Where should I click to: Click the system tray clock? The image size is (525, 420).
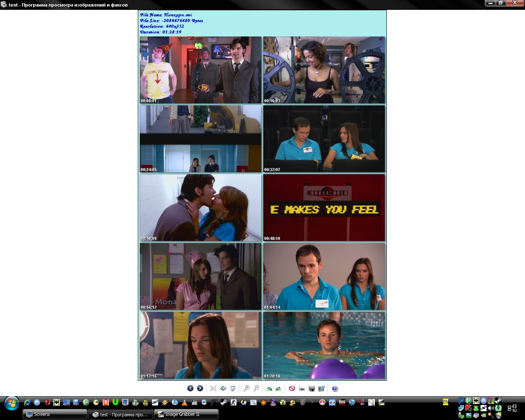tap(512, 408)
